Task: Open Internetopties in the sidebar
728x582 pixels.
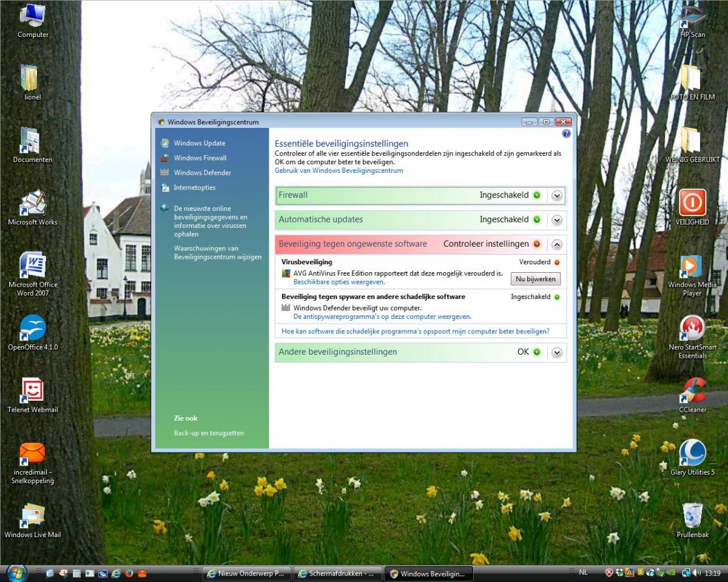Action: (x=194, y=187)
